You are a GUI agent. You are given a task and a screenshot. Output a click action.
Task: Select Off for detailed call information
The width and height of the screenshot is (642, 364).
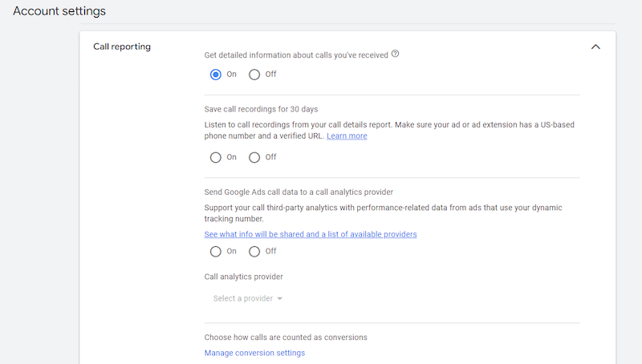coord(254,75)
